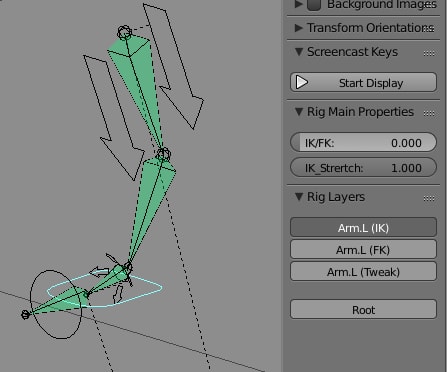The width and height of the screenshot is (447, 372).
Task: Expand the Transform Orientations panel
Action: [x=299, y=28]
